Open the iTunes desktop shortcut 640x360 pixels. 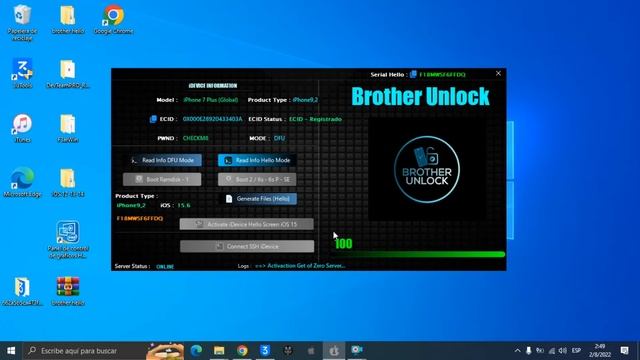click(22, 128)
